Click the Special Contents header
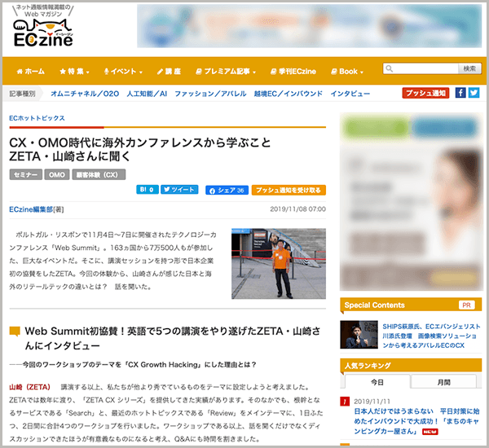Screen dimensions: 489x448 click(411, 305)
